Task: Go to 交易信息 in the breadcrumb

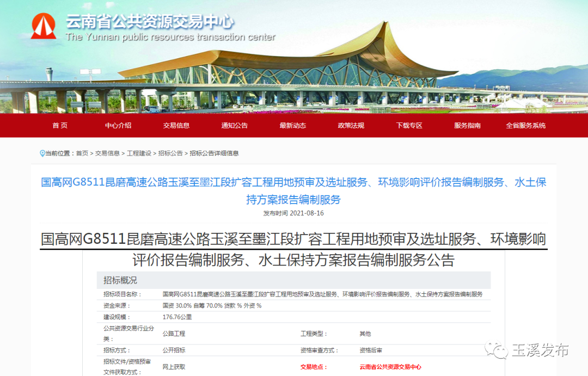Action: (107, 153)
